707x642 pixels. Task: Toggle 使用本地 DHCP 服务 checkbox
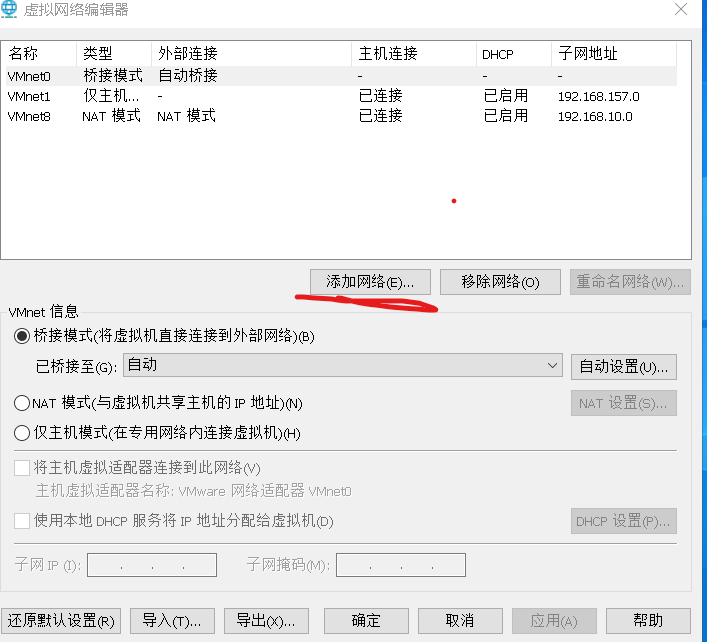(22, 521)
